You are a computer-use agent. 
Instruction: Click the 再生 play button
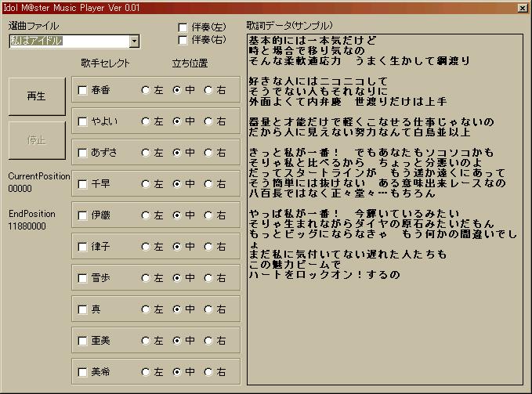pyautogui.click(x=37, y=96)
